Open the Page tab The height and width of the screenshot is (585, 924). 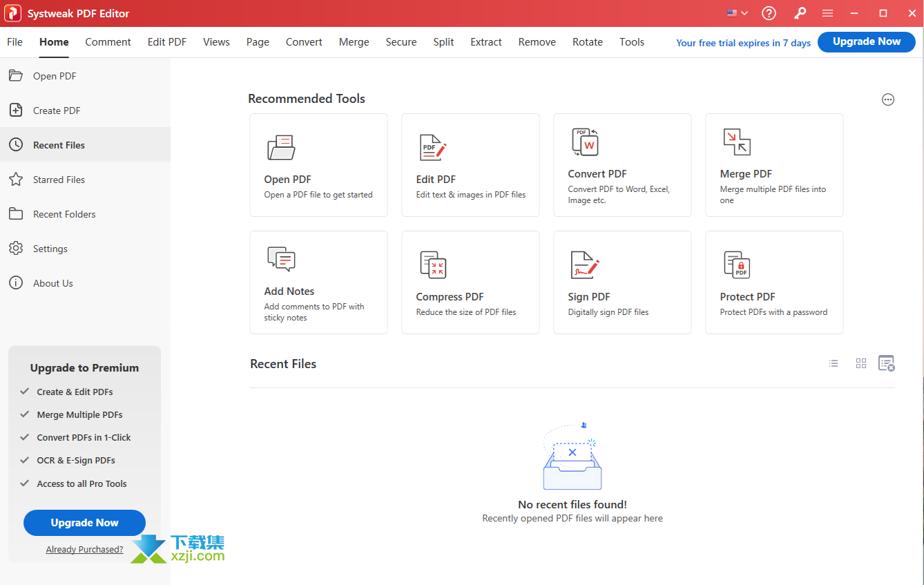(x=258, y=42)
